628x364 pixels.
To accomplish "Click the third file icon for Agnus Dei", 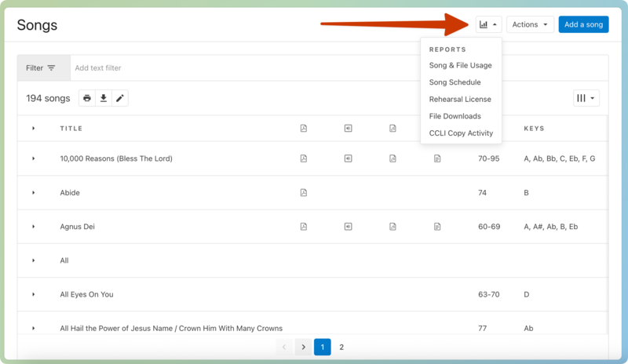I will pyautogui.click(x=392, y=227).
